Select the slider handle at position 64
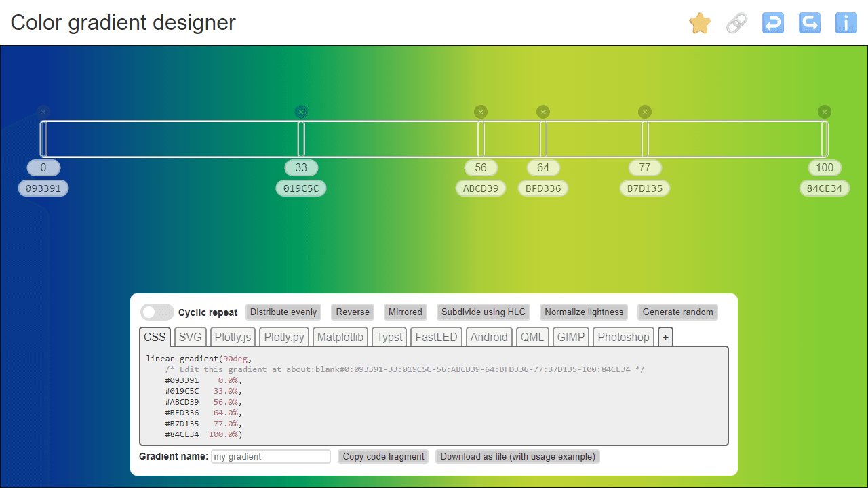The width and height of the screenshot is (868, 488). point(543,139)
